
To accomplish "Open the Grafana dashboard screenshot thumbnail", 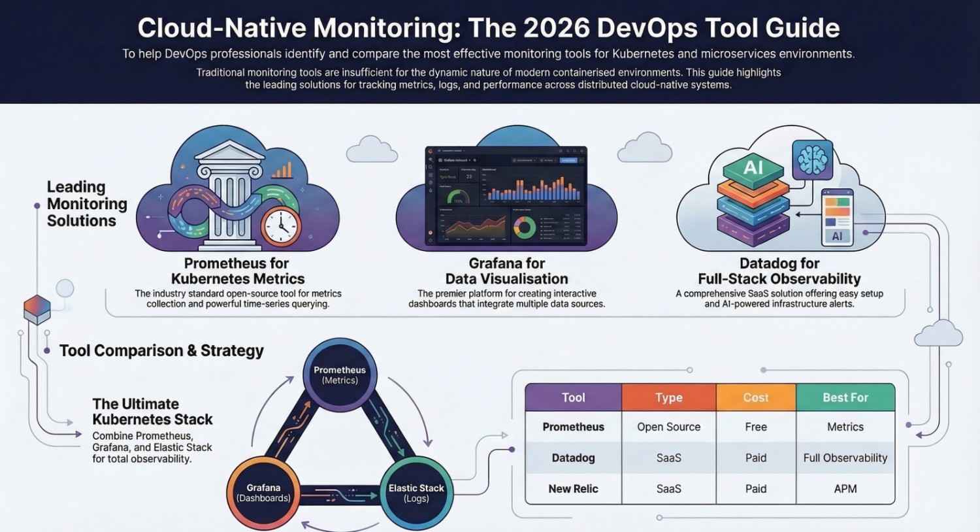I will click(x=506, y=196).
